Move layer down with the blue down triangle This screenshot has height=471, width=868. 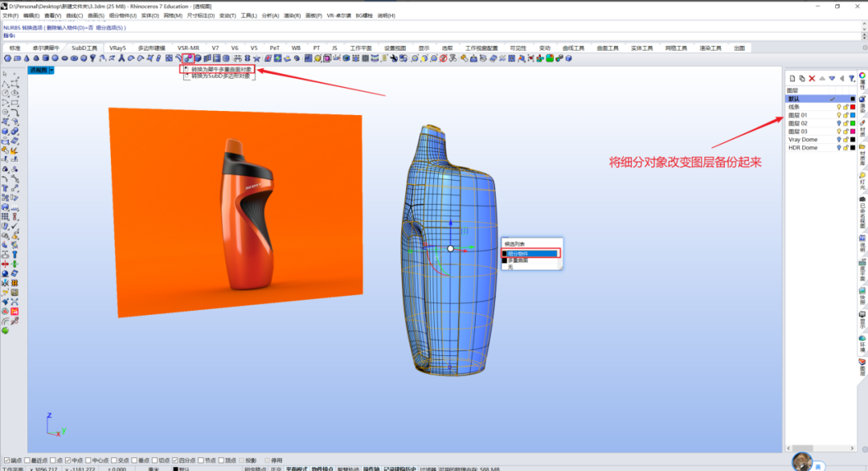click(x=832, y=79)
